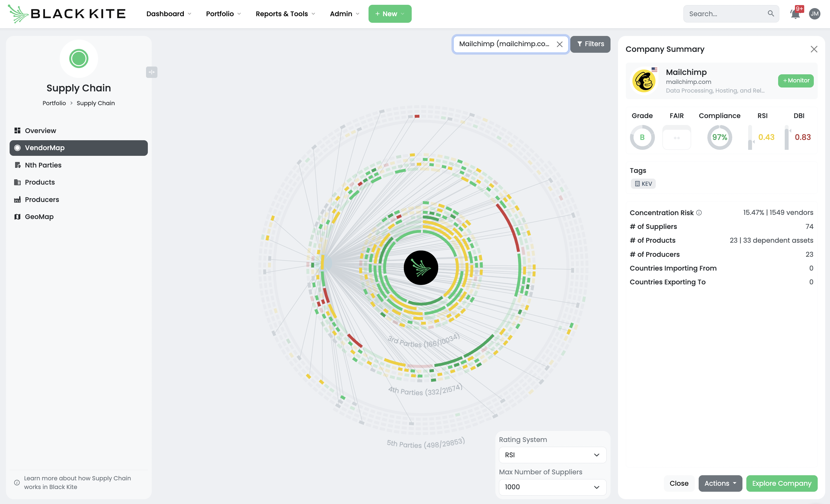The height and width of the screenshot is (504, 830).
Task: Click the Concentration Risk info icon
Action: (x=699, y=212)
